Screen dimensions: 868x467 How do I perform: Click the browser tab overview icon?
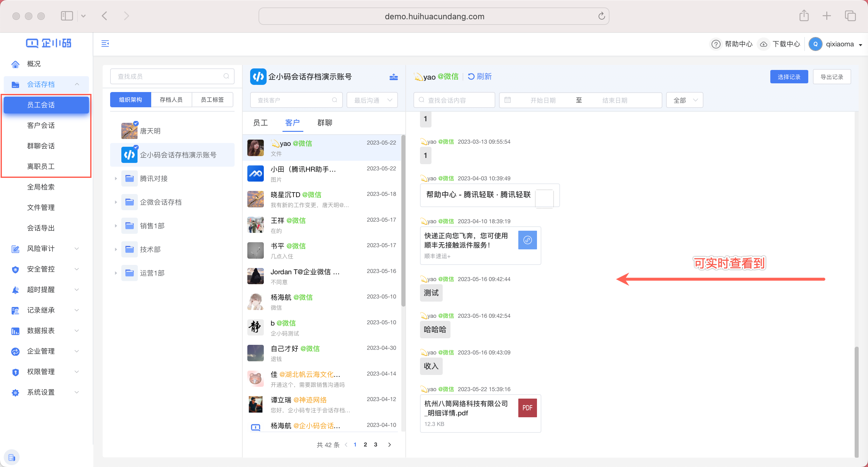click(x=850, y=16)
